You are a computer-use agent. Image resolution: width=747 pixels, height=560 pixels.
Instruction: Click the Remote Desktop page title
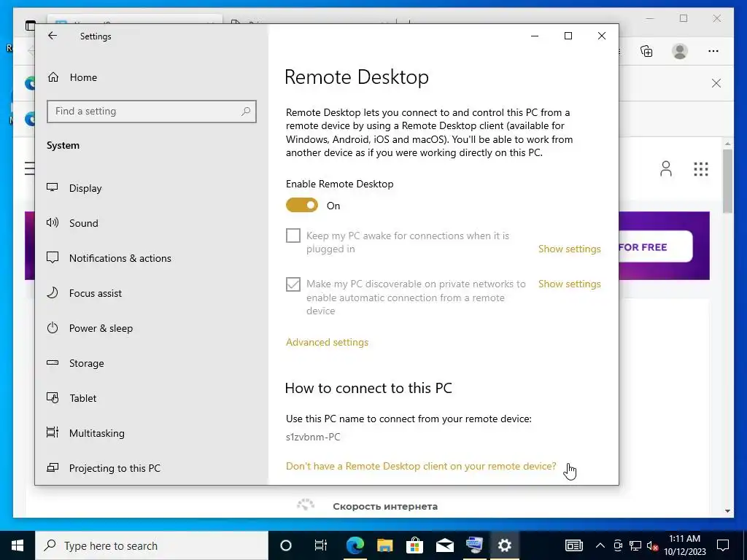[356, 77]
